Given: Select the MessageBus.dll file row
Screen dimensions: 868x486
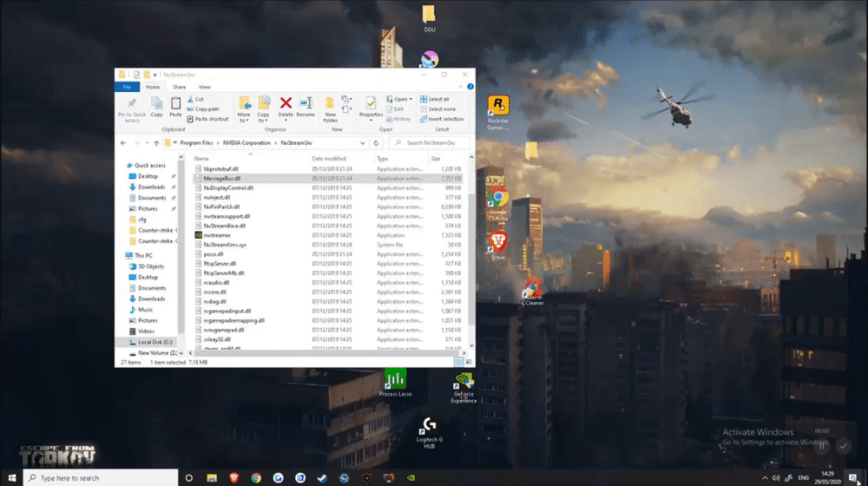Looking at the screenshot, I should point(327,178).
